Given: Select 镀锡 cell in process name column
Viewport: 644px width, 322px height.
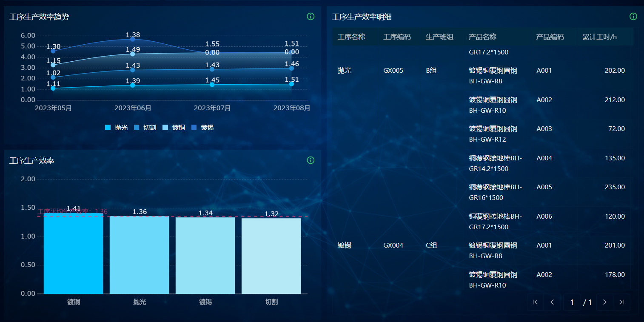Looking at the screenshot, I should [345, 245].
